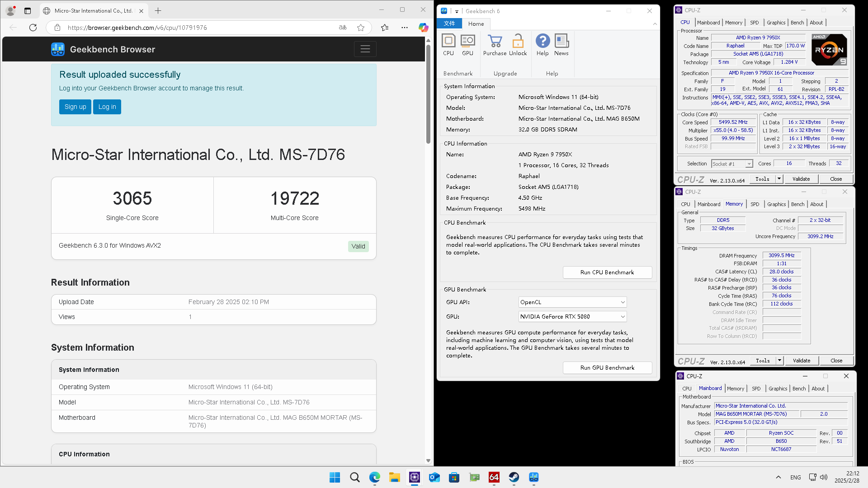Click the translate page icon in address bar
The image size is (868, 488).
tap(343, 28)
